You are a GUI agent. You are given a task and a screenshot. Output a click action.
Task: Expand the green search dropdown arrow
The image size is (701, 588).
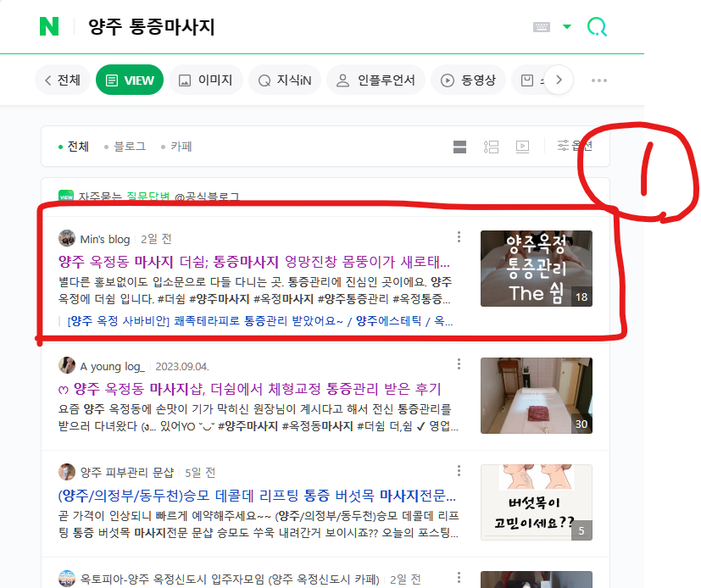[567, 27]
